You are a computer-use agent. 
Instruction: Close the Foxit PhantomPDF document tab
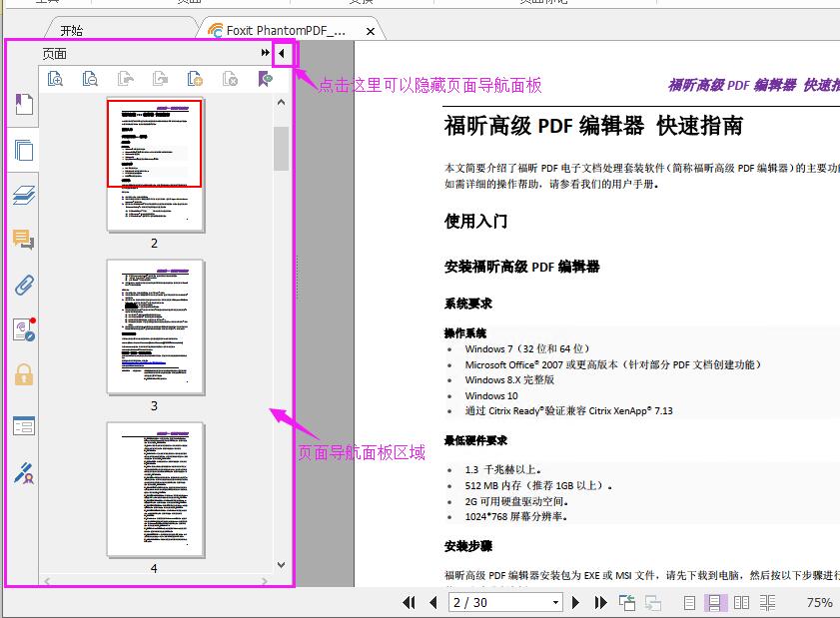371,31
